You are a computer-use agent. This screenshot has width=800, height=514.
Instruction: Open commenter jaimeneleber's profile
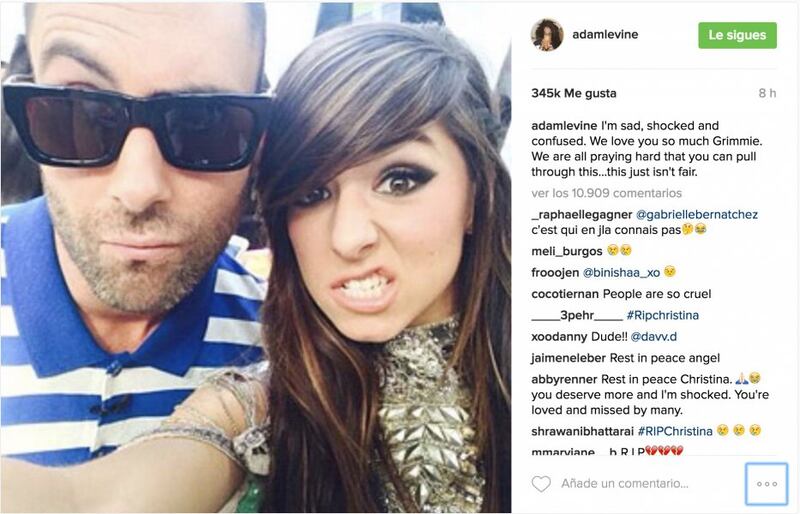[x=568, y=358]
